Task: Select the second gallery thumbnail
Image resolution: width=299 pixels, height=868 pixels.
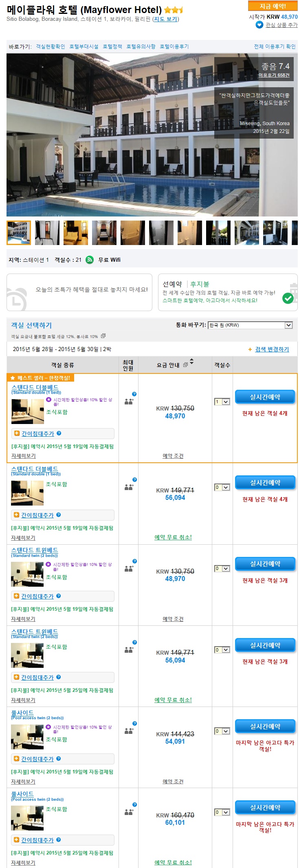Action: click(47, 233)
